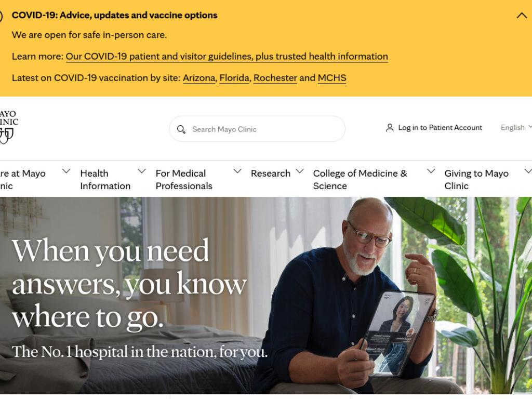Click the Search Mayo Clinic input field
This screenshot has width=532, height=399.
pyautogui.click(x=257, y=129)
